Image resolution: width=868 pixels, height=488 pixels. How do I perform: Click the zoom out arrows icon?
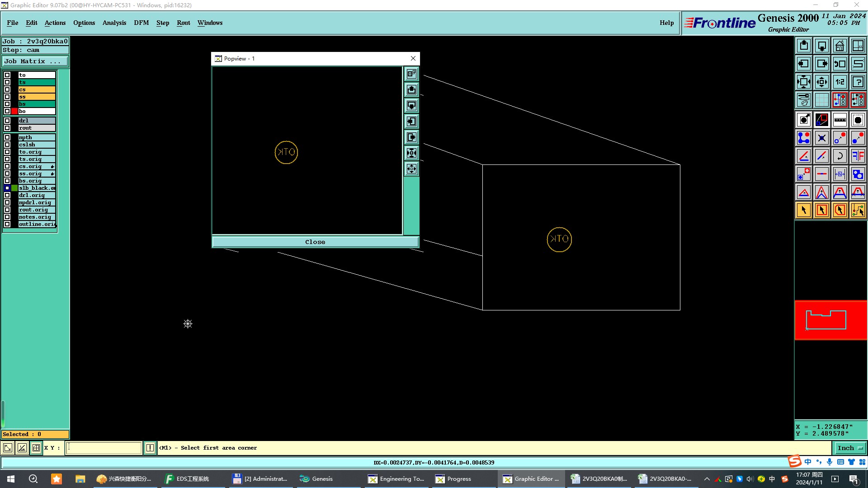tap(822, 82)
